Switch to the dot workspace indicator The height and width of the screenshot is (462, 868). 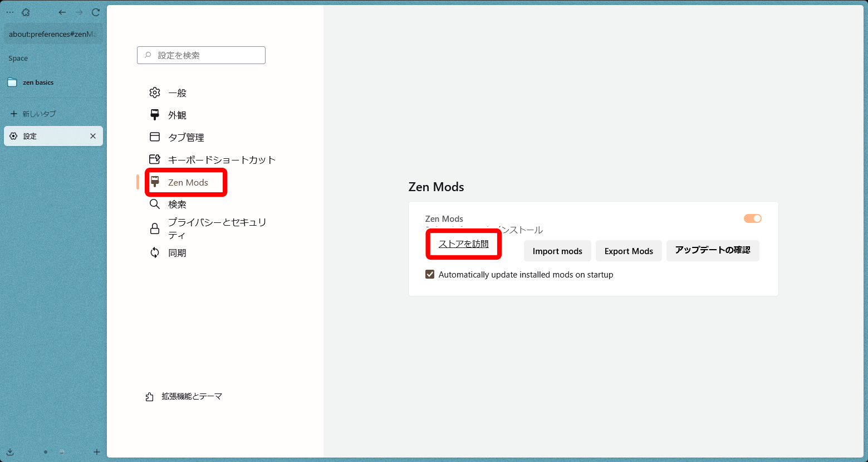(x=45, y=452)
